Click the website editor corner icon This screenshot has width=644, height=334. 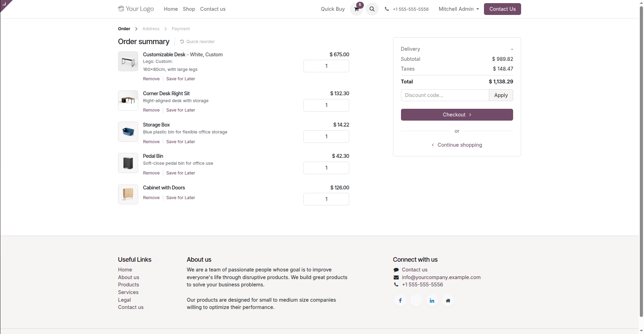pyautogui.click(x=5, y=4)
